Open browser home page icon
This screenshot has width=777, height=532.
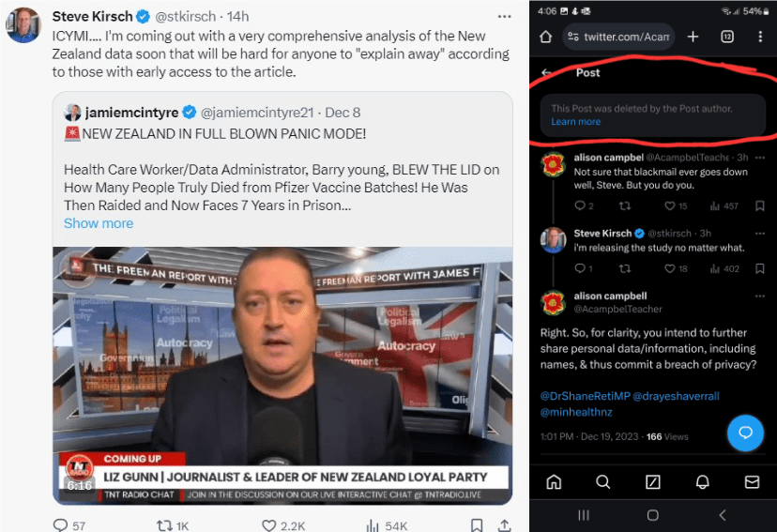(x=546, y=37)
